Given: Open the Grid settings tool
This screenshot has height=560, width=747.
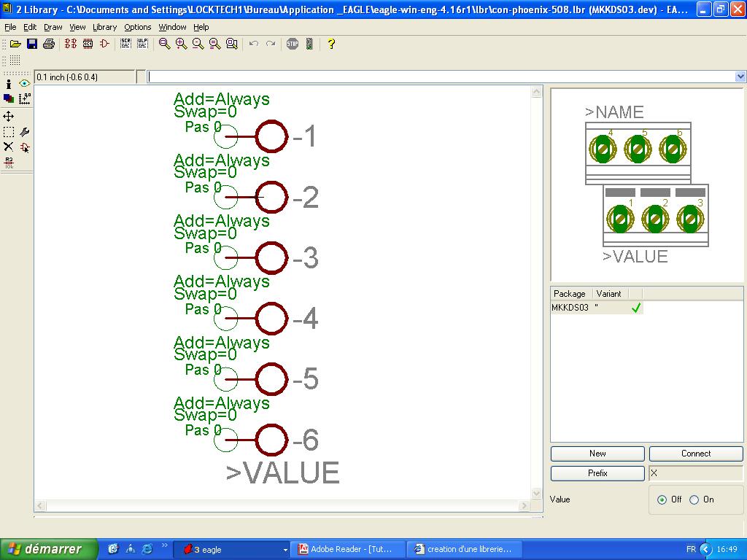Looking at the screenshot, I should pos(25,99).
